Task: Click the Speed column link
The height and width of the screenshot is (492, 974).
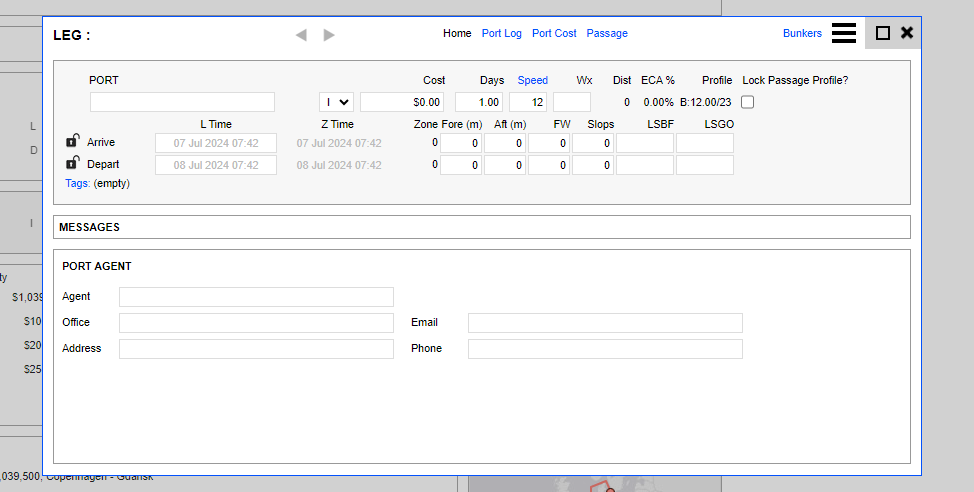Action: 532,80
